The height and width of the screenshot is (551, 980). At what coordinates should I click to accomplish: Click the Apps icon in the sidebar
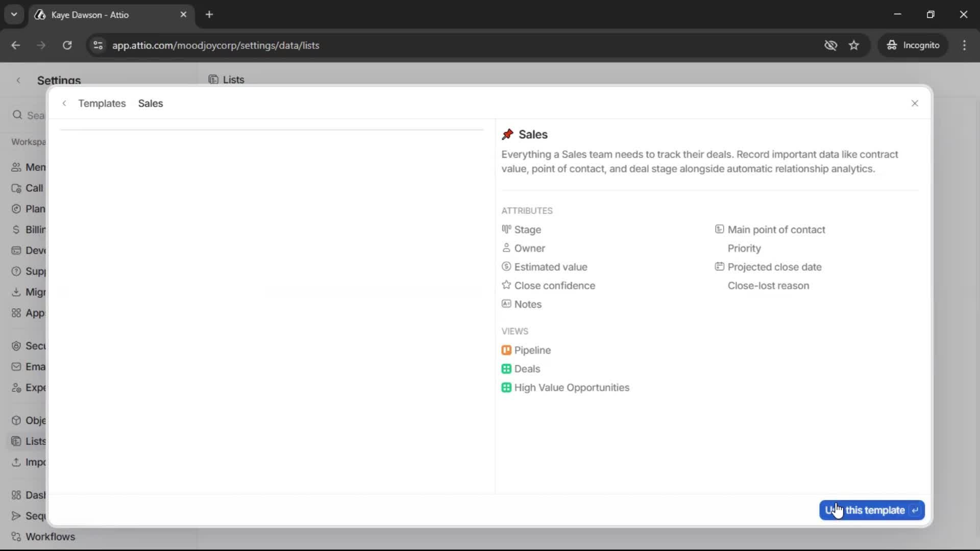pyautogui.click(x=15, y=313)
